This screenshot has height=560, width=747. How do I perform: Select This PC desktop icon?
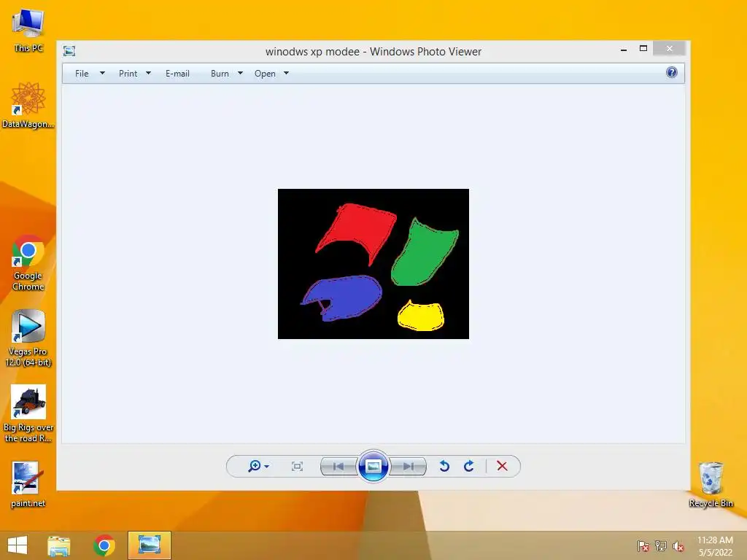point(28,31)
